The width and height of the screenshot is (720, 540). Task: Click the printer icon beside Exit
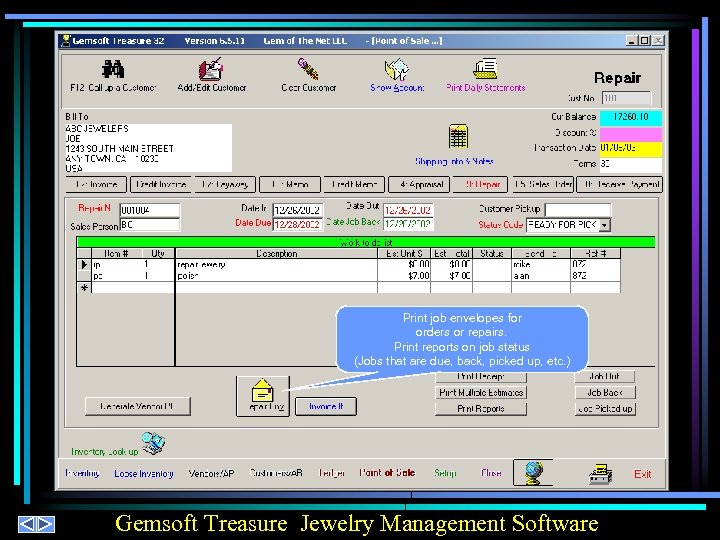coord(600,474)
